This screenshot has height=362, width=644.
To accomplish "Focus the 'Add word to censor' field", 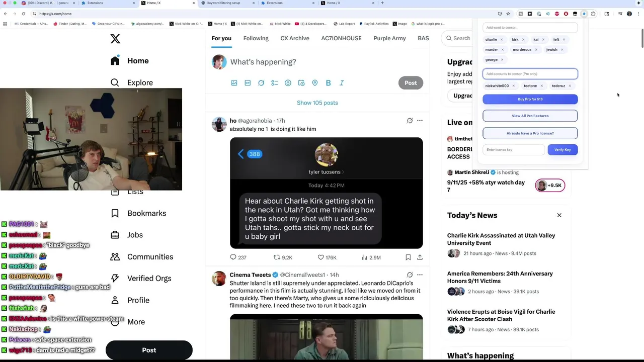I will [530, 28].
